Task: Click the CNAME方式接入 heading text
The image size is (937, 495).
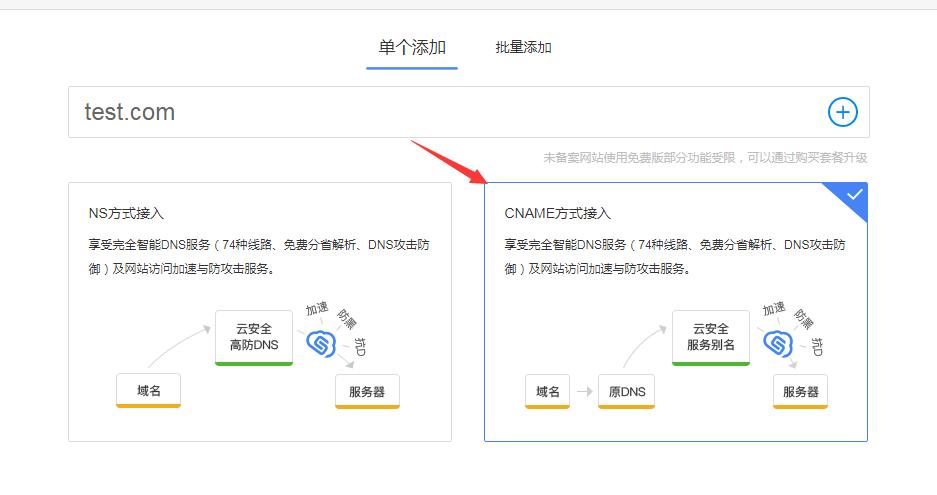Action: pyautogui.click(x=557, y=213)
